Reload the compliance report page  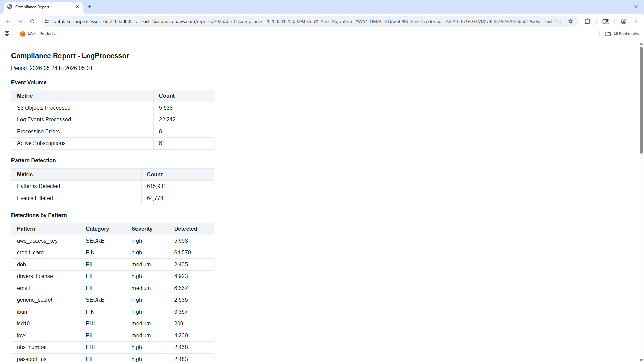pos(32,21)
